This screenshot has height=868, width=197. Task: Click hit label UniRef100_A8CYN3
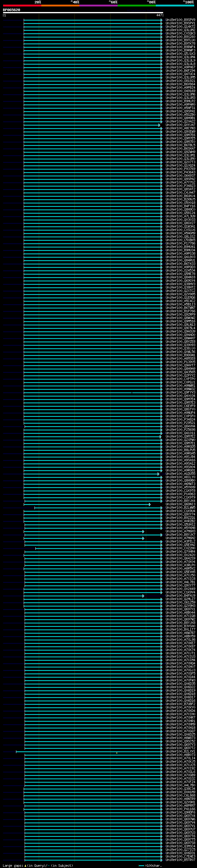(180, 128)
